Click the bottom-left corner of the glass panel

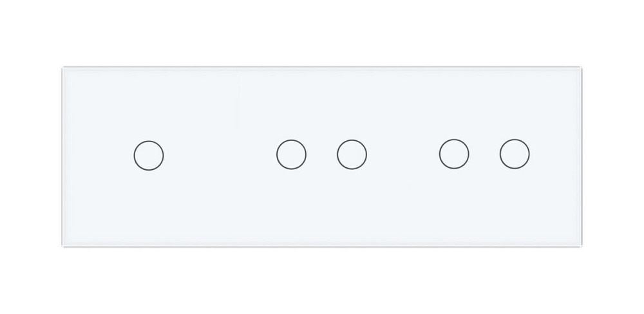coord(64,245)
